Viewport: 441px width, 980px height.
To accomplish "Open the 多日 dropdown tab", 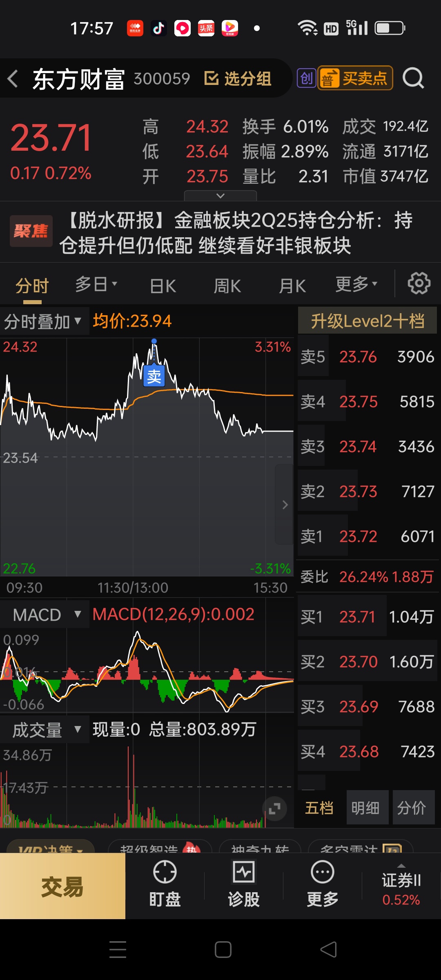I will point(96,284).
